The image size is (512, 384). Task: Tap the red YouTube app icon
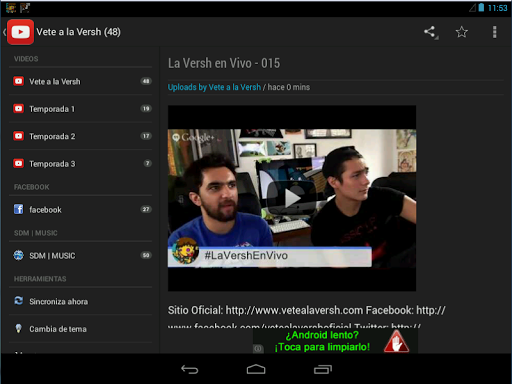[x=20, y=32]
